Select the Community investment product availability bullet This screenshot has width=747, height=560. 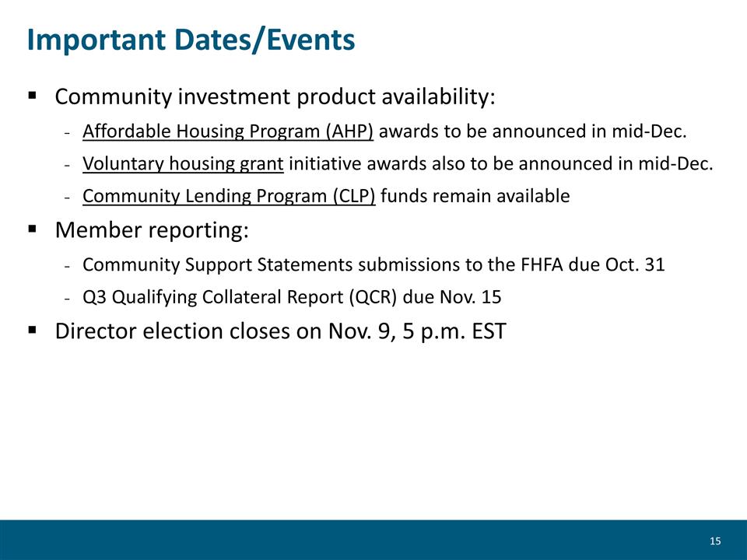(x=275, y=96)
